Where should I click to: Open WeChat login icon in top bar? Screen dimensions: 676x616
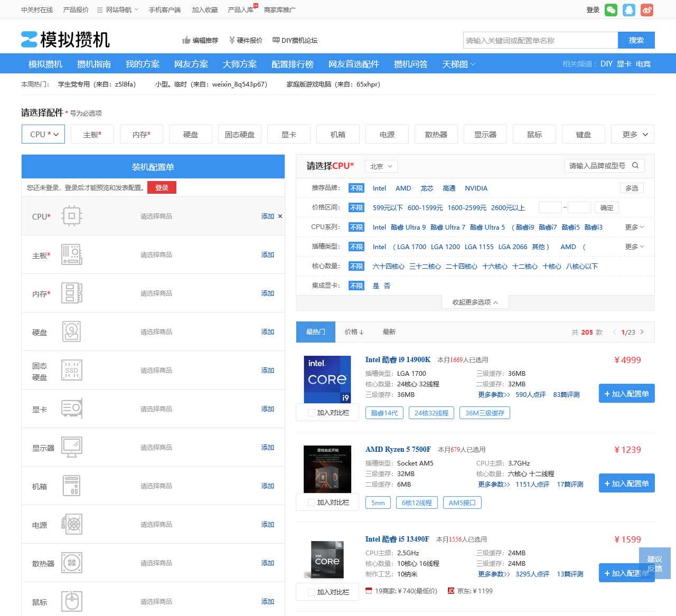pyautogui.click(x=611, y=10)
